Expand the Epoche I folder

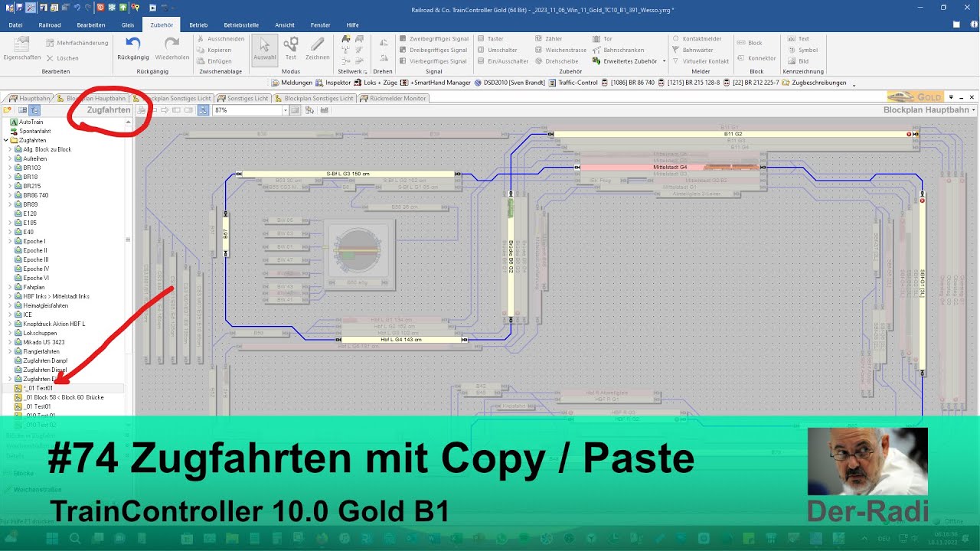pos(10,241)
